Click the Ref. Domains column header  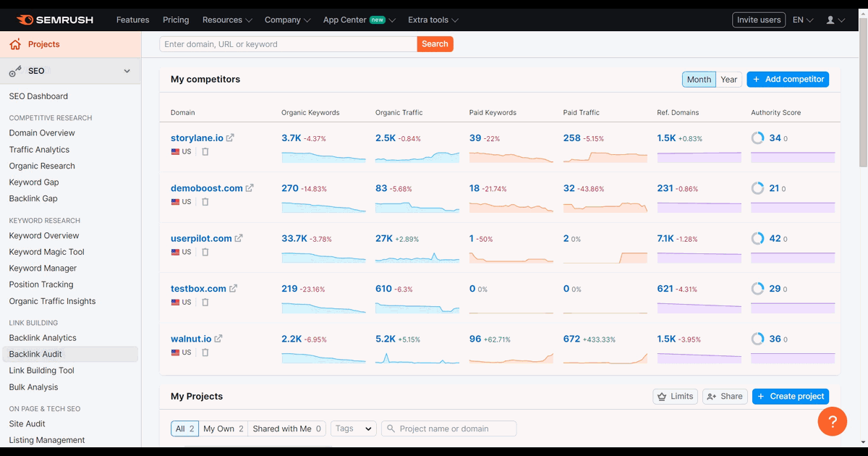[x=678, y=113]
